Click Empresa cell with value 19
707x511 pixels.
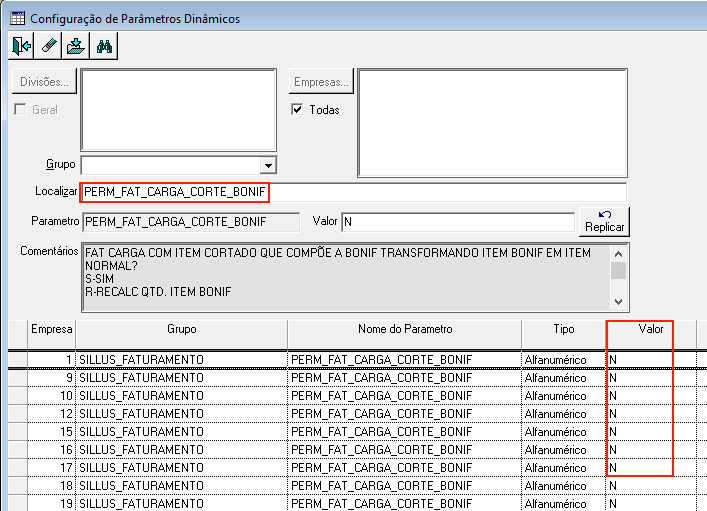click(51, 503)
